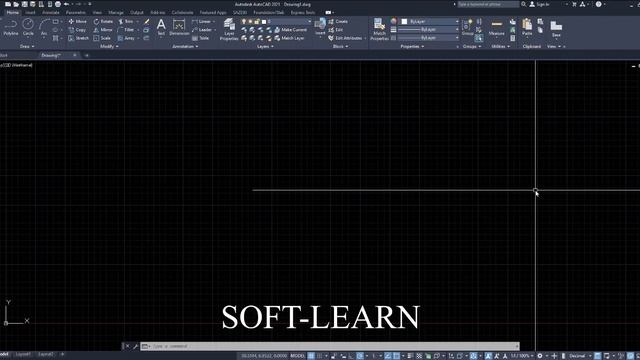Toggle snap mode in status bar
Viewport: 640px width, 360px height.
click(x=320, y=356)
